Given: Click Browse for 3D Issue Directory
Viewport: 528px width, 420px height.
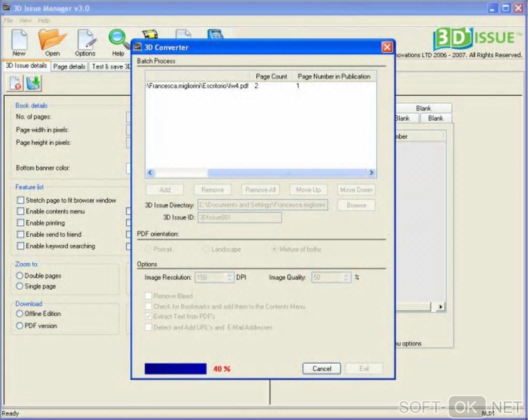Looking at the screenshot, I should pyautogui.click(x=356, y=205).
